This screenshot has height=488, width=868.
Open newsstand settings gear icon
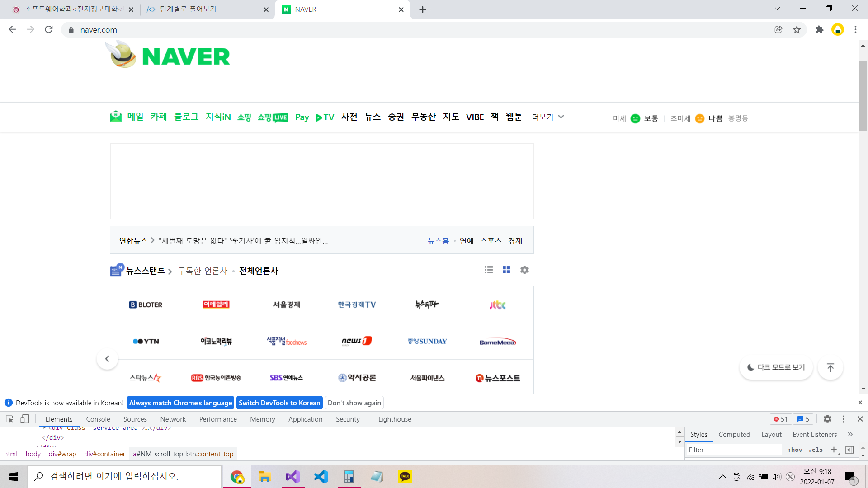coord(524,270)
